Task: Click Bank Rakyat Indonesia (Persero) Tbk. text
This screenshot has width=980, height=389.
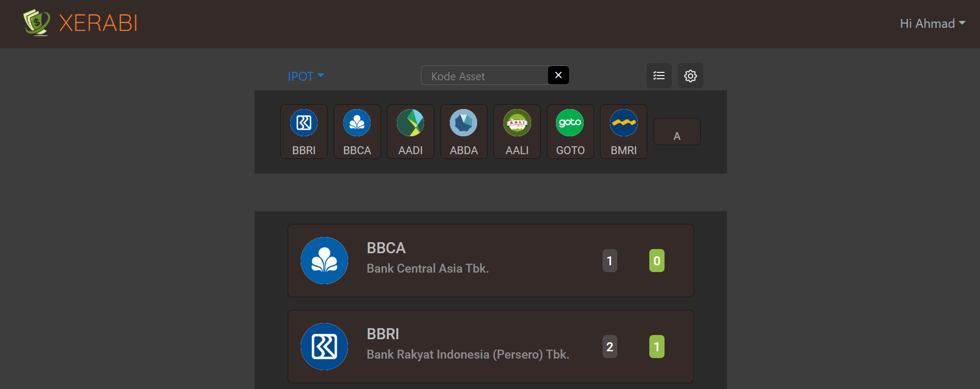Action: 468,354
